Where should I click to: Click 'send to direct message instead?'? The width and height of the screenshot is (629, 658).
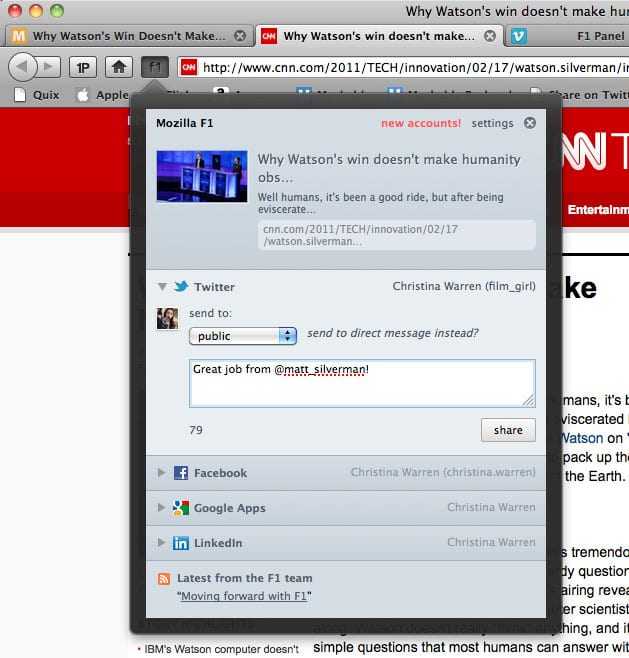coord(392,333)
